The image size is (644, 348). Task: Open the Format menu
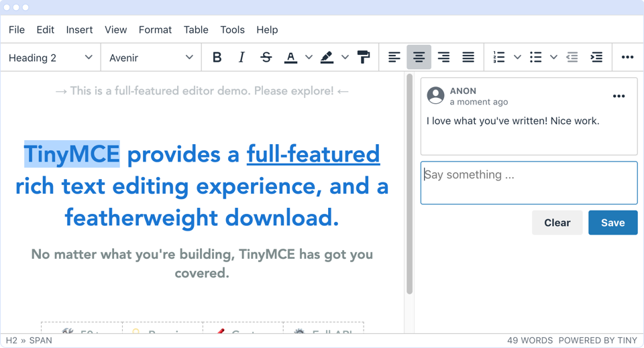coord(155,30)
